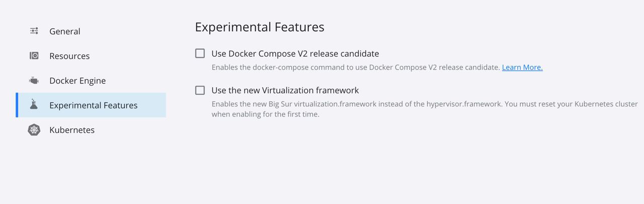Switch to the Resources section label
Screen dimensions: 644x204
pyautogui.click(x=69, y=56)
